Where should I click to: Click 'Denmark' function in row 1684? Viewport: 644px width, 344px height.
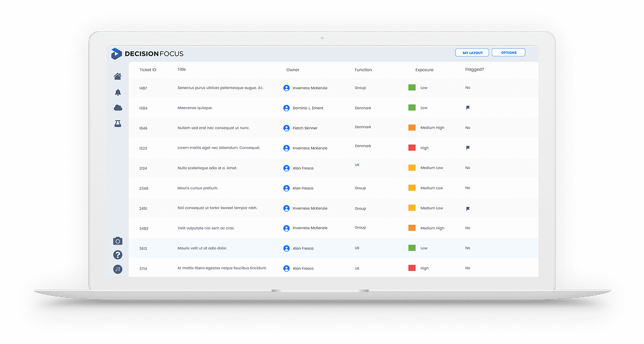coord(363,108)
